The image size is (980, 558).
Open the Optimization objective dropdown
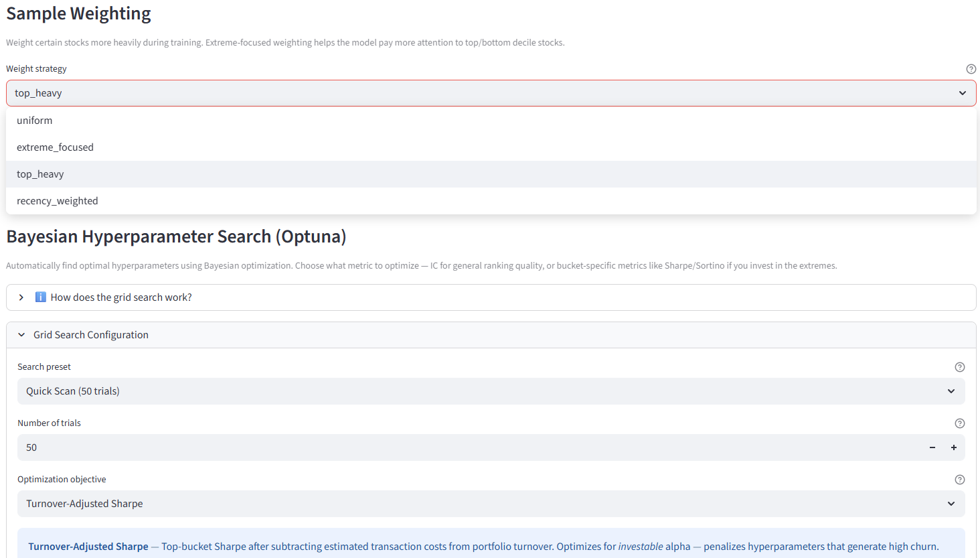(x=469, y=504)
